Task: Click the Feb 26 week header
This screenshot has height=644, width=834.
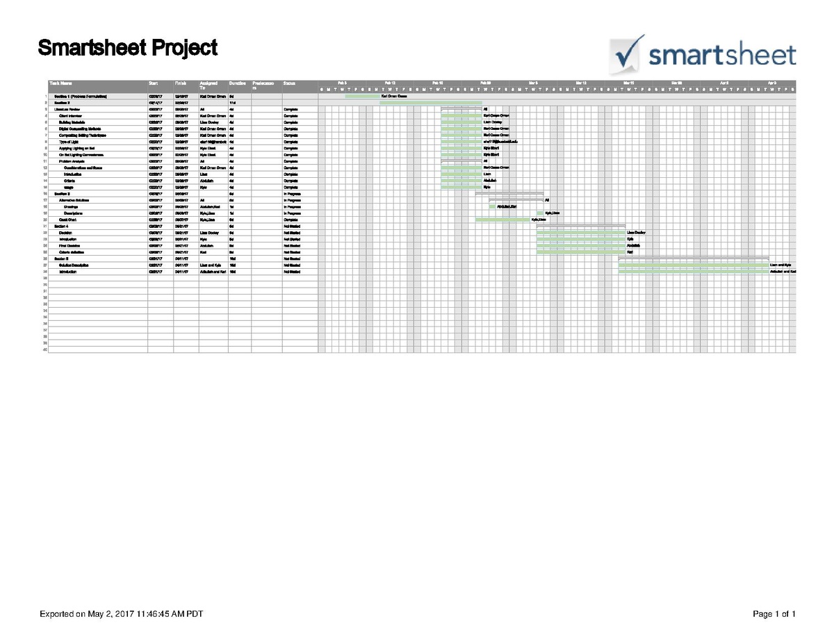Action: pos(485,83)
